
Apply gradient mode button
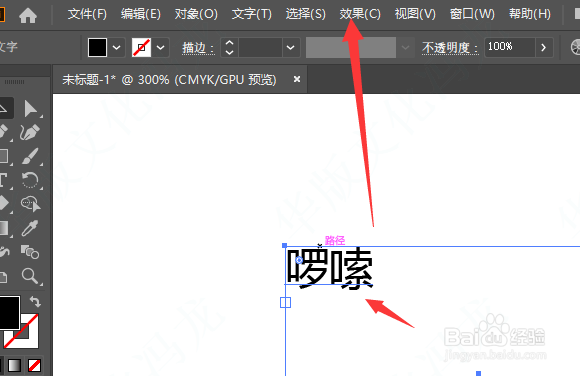coord(14,365)
